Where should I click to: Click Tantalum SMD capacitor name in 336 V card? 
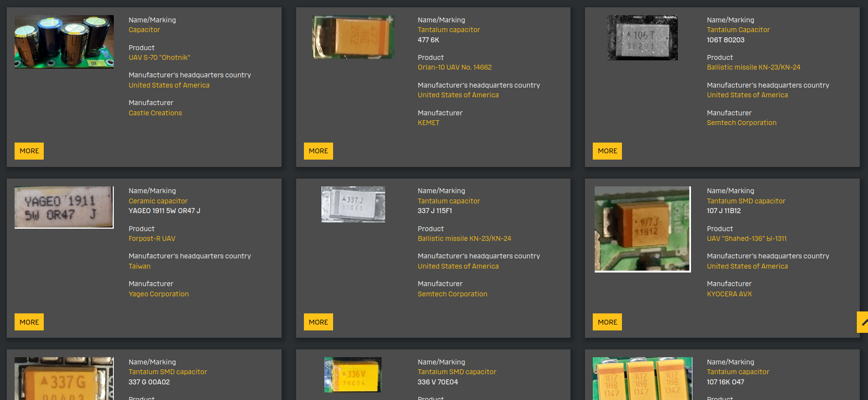457,372
